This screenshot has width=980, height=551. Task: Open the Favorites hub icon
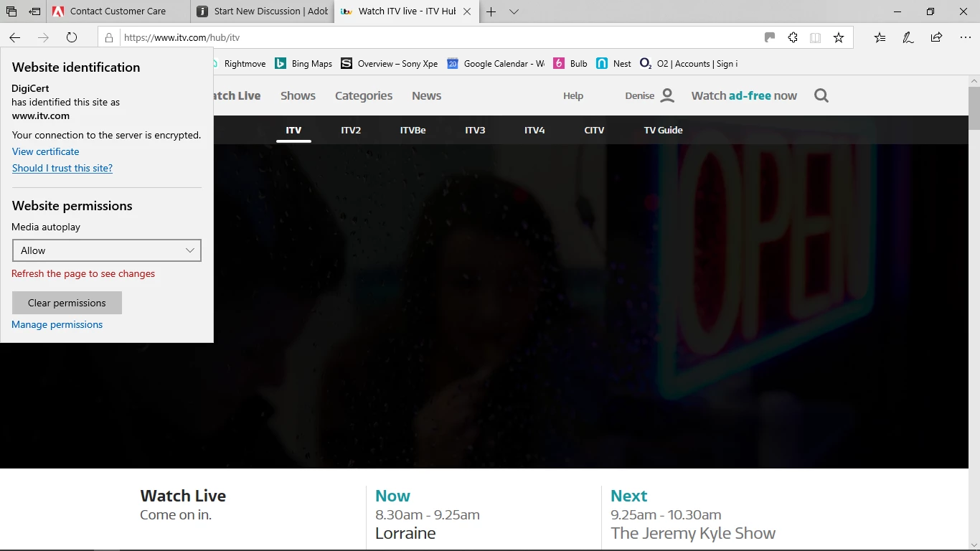pos(880,38)
